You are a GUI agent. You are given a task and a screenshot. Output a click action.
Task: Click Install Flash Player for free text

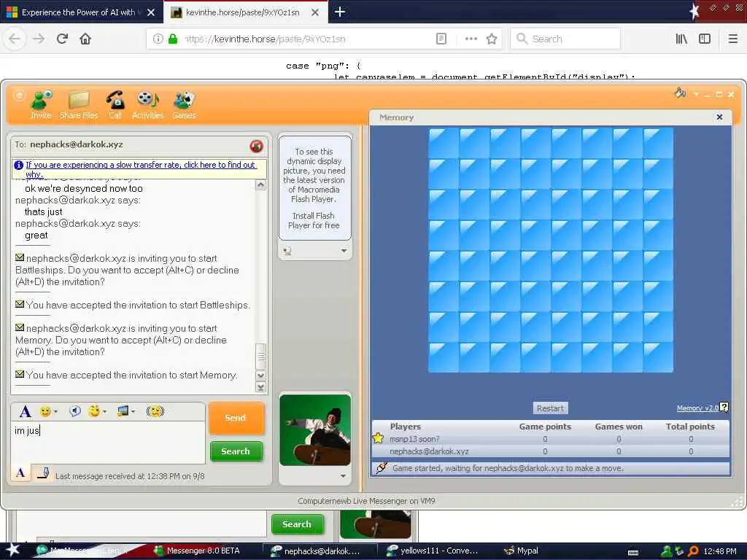(x=314, y=220)
